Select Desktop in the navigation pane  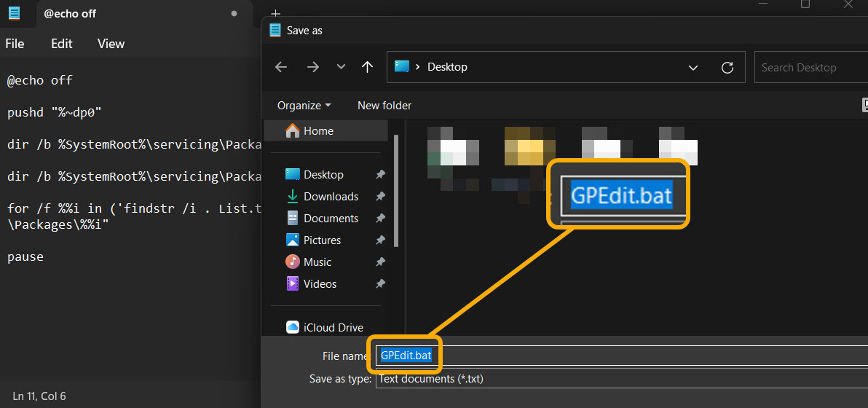(323, 174)
